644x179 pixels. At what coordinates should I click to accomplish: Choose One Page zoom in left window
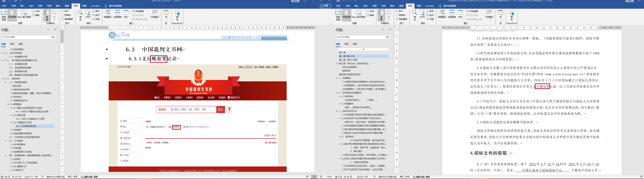click(96, 11)
